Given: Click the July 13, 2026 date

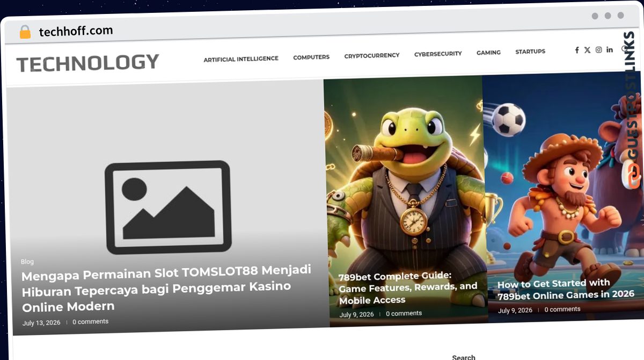Looking at the screenshot, I should 41,323.
